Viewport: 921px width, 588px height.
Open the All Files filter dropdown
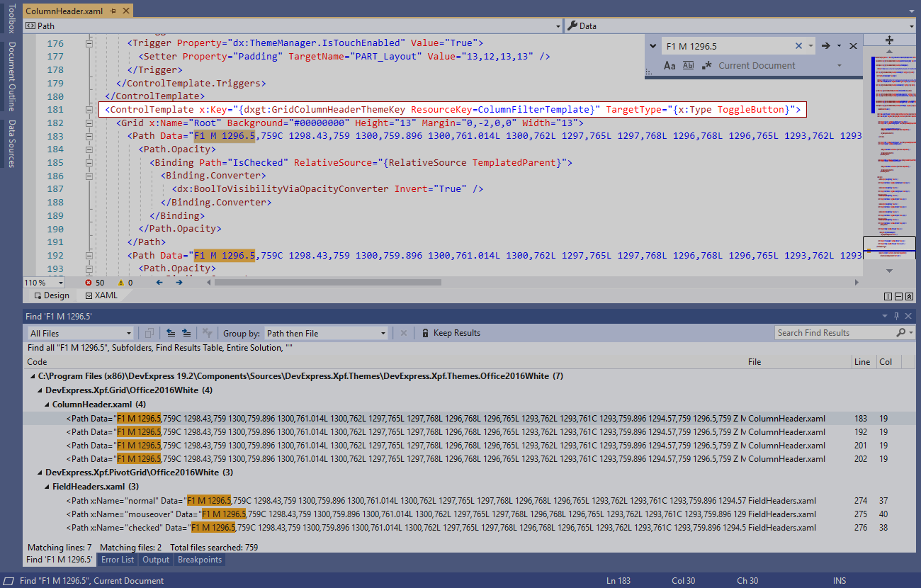tap(80, 333)
